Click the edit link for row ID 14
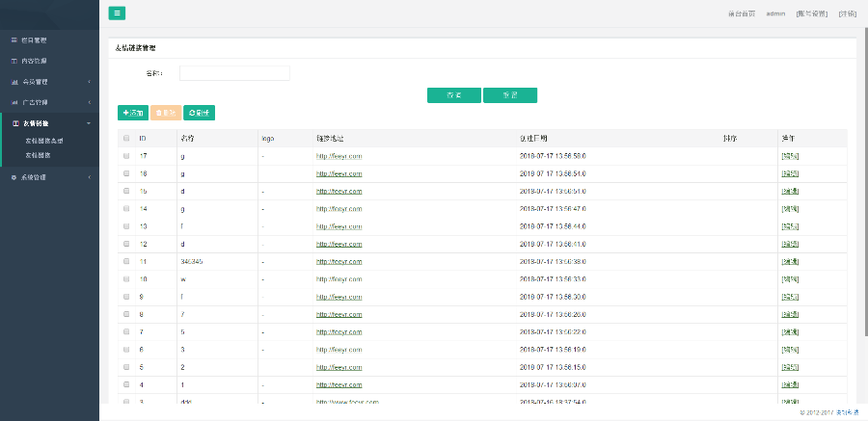The width and height of the screenshot is (868, 421). [790, 208]
